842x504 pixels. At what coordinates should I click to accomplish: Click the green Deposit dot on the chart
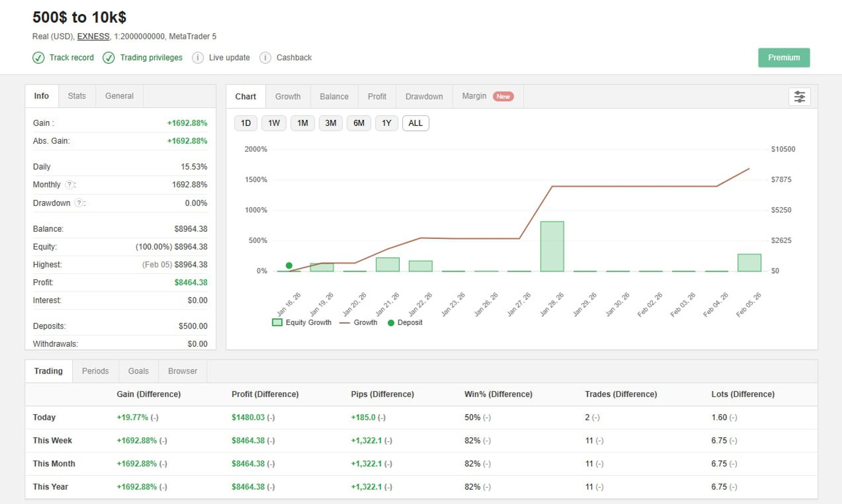click(x=289, y=265)
